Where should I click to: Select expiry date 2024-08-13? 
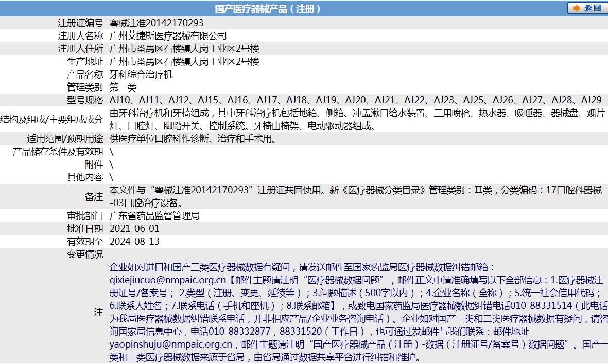click(x=134, y=241)
